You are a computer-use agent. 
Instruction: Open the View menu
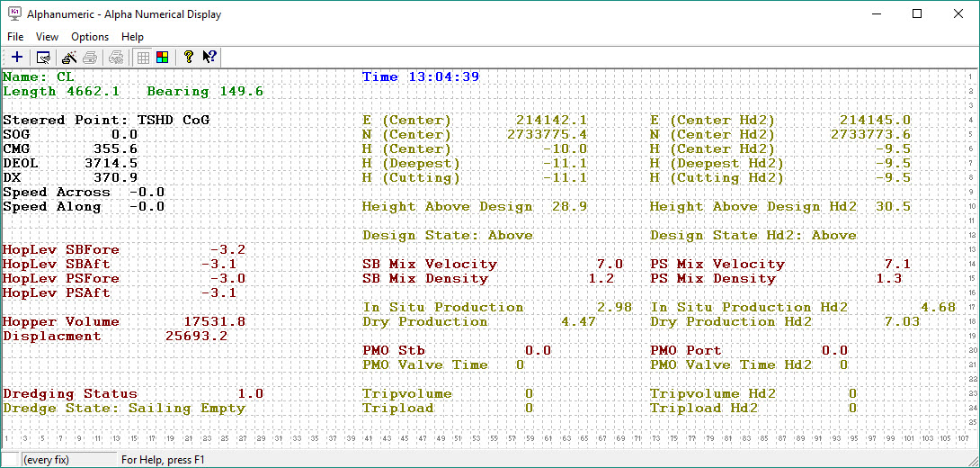(47, 37)
